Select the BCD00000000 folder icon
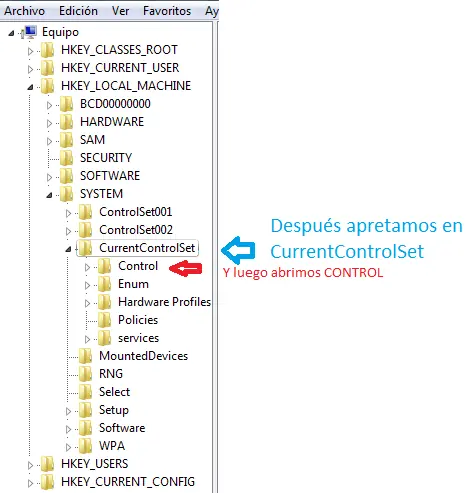Viewport: 467px width, 493px height. (67, 104)
